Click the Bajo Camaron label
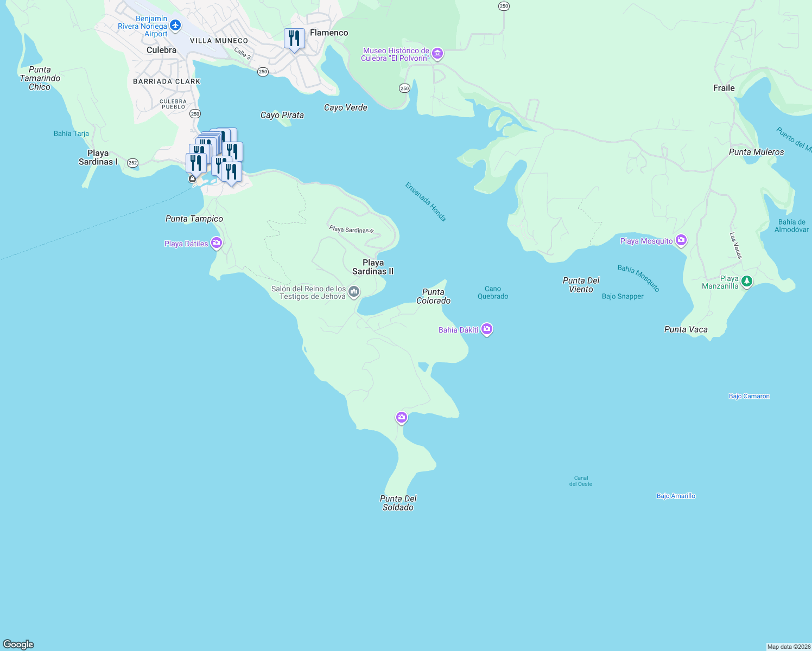Image resolution: width=812 pixels, height=651 pixels. click(749, 396)
